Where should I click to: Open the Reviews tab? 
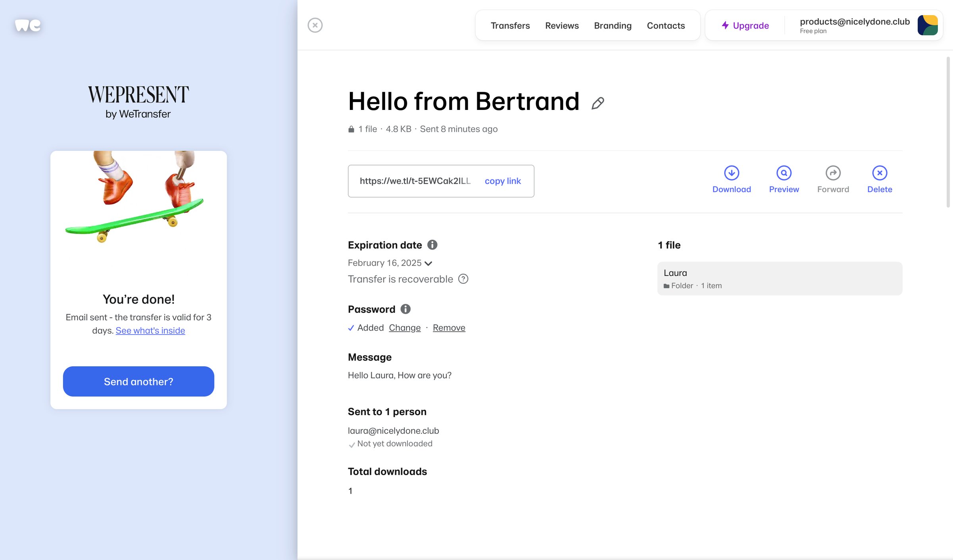(x=562, y=25)
